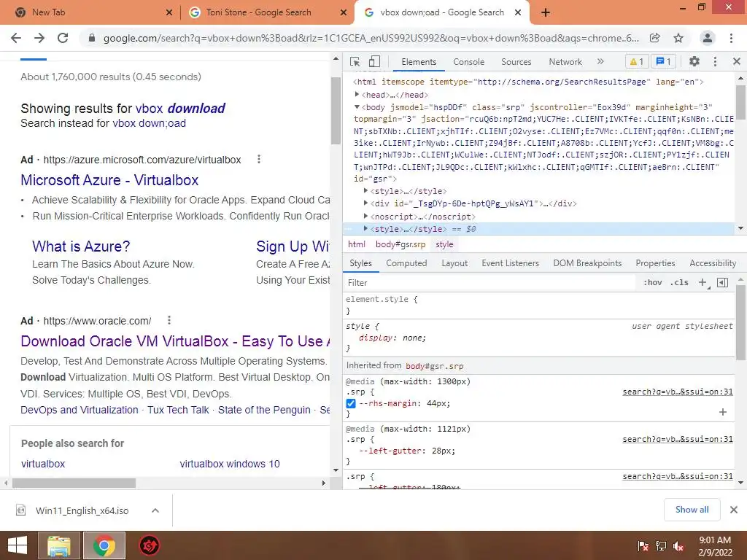Switch to the Network panel
This screenshot has height=560, width=747.
click(565, 62)
